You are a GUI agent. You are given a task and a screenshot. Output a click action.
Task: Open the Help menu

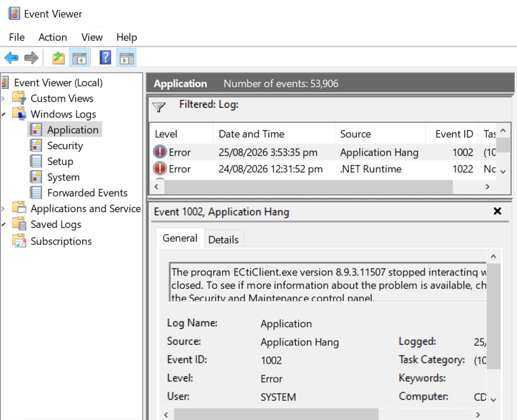(x=126, y=37)
